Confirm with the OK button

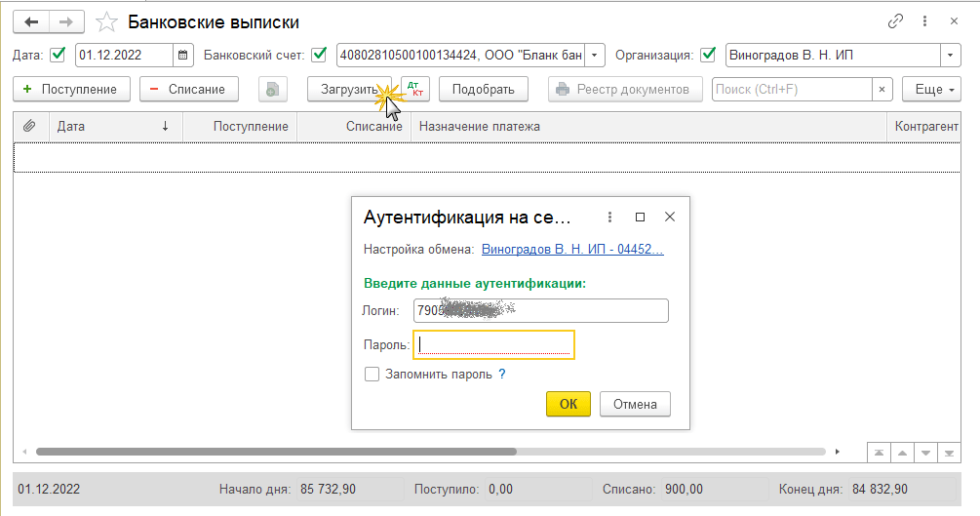click(x=568, y=404)
